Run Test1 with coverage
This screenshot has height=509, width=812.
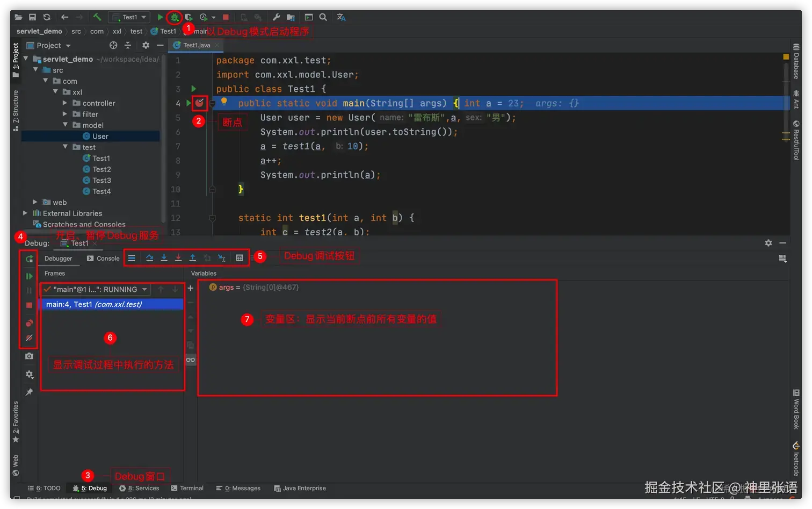tap(189, 17)
